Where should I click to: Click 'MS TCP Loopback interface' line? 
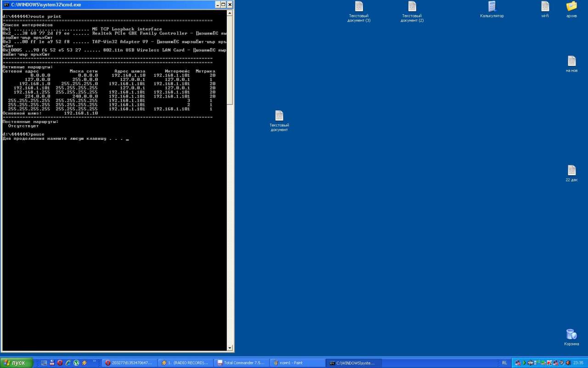(127, 29)
